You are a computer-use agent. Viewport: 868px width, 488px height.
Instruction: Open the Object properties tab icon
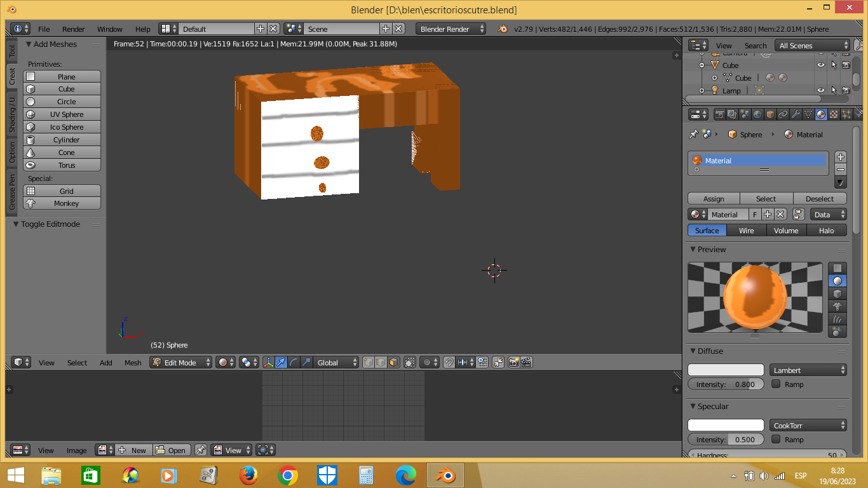tap(770, 114)
